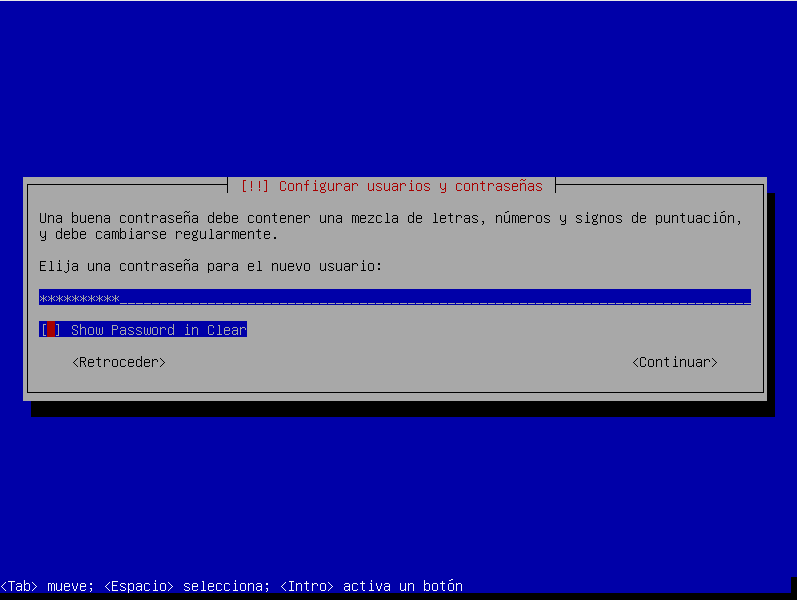Click the "y debe cambiarse regularmente" line
Image resolution: width=797 pixels, height=600 pixels.
point(158,235)
